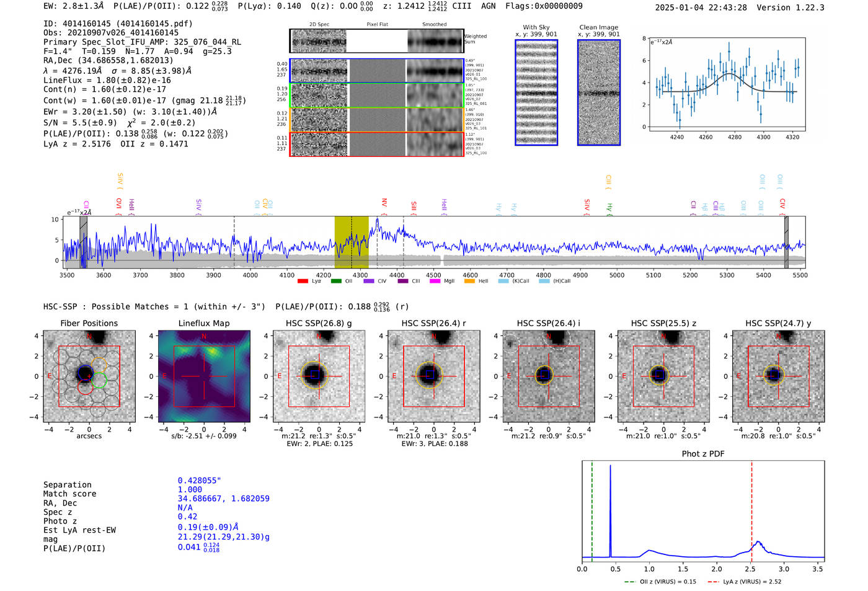Click the red Lyα legend swatch
Viewport: 868px width, 591px height.
(303, 282)
